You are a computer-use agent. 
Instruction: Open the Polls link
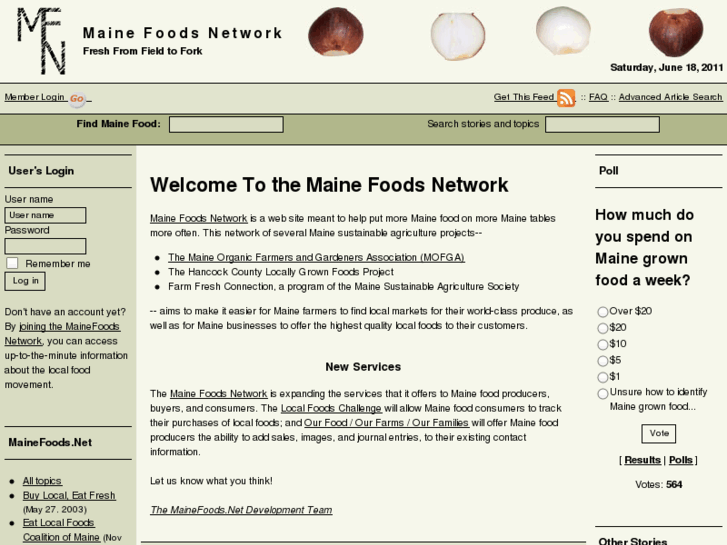681,460
